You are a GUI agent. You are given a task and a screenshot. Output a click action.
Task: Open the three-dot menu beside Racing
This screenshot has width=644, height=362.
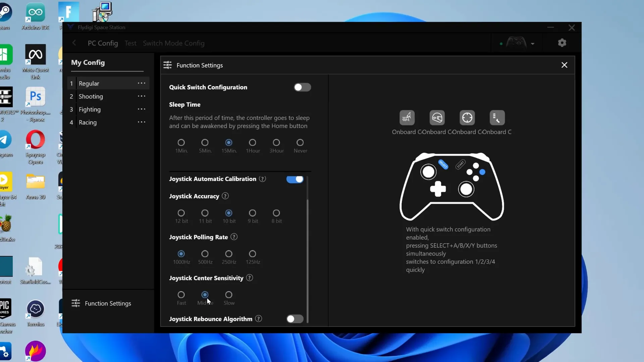(142, 122)
